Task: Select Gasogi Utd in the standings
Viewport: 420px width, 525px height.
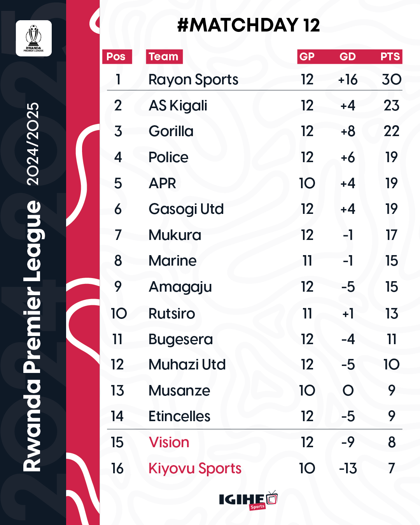Action: (x=186, y=209)
